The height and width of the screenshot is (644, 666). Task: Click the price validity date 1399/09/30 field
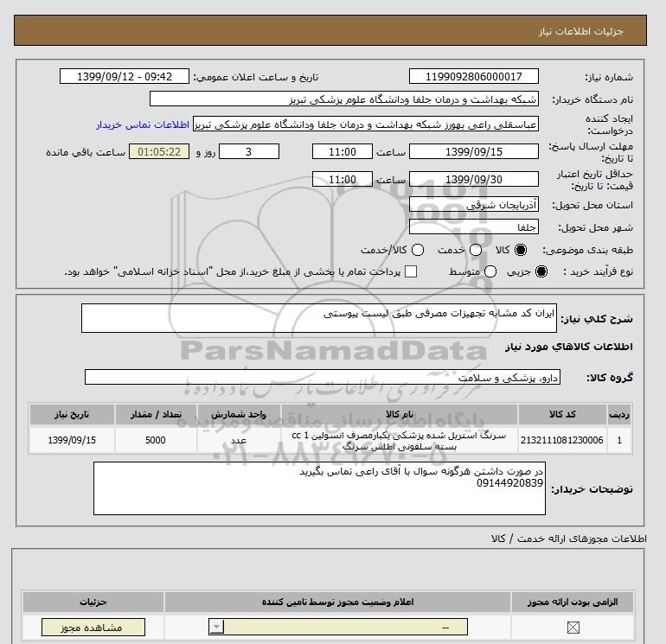[x=474, y=179]
